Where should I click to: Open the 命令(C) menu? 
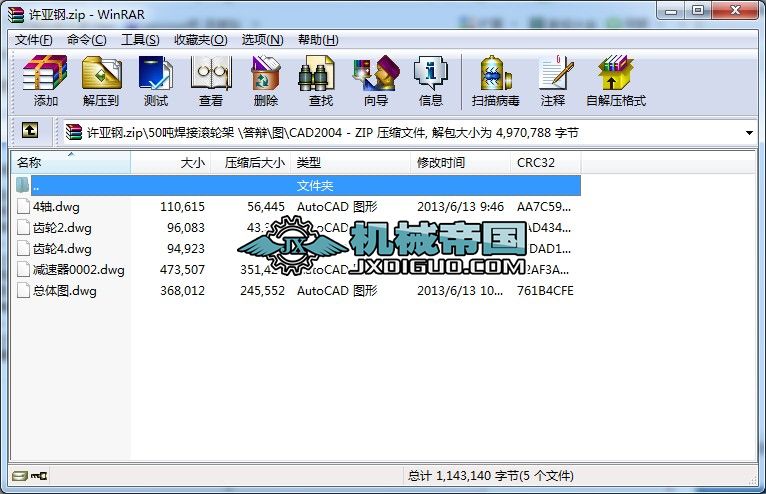(86, 40)
